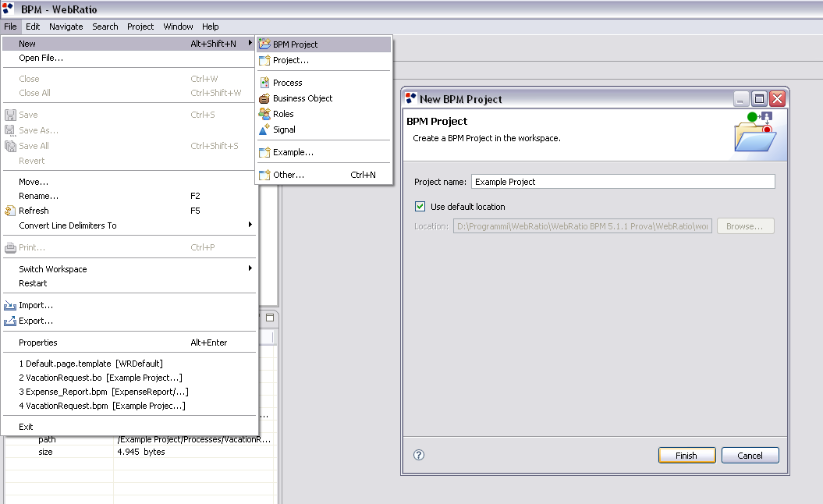This screenshot has height=504, width=823.
Task: Click Finish button in New BPM Project
Action: [687, 455]
